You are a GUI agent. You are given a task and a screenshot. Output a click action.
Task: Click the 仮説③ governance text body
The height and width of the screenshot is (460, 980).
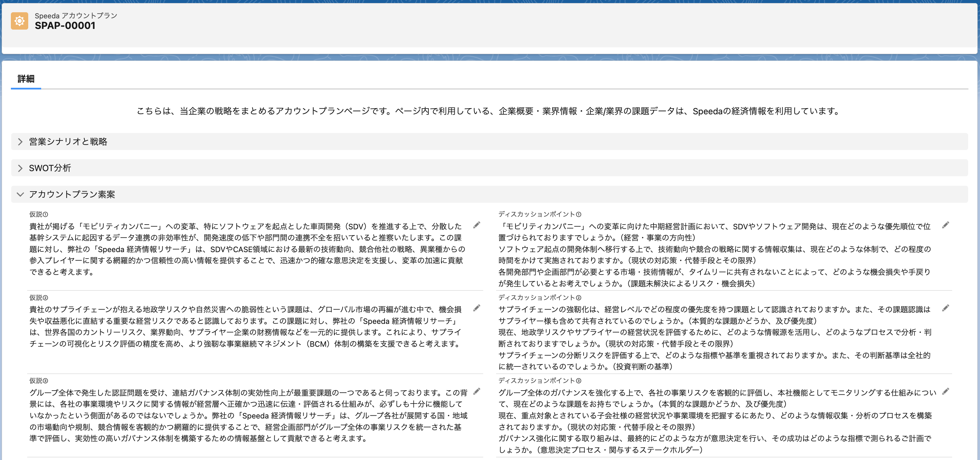tap(248, 415)
